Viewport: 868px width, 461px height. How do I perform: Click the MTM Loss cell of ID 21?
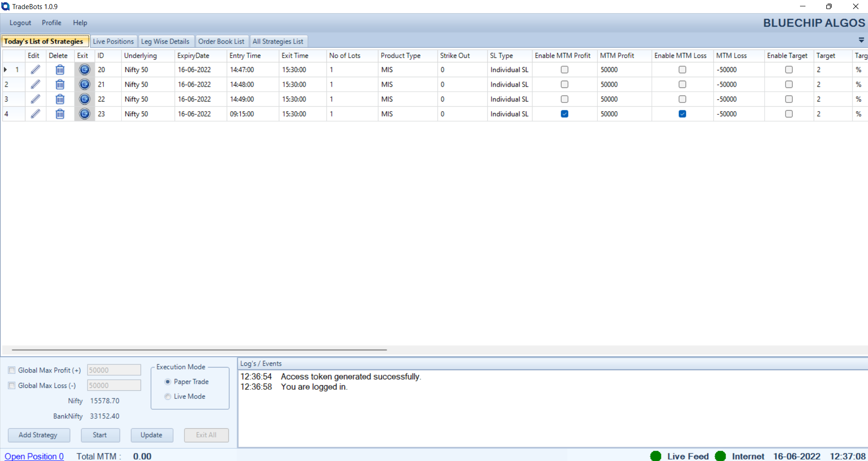739,84
